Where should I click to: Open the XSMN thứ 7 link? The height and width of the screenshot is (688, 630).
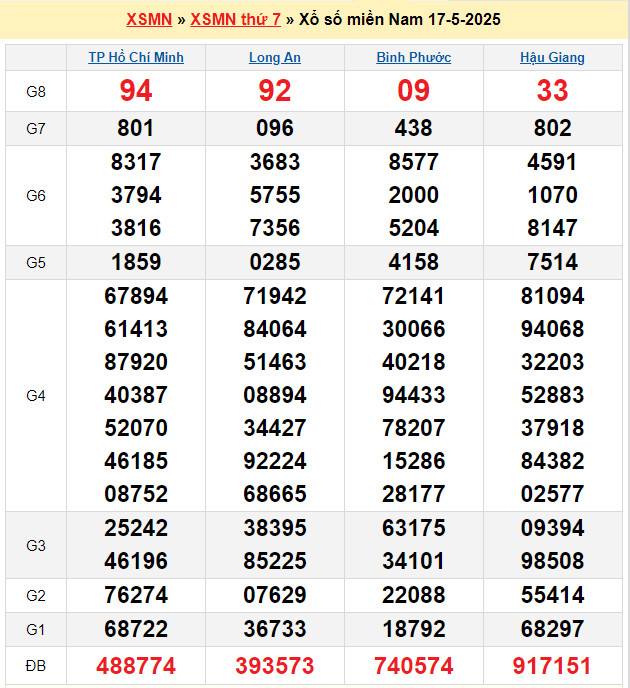[236, 19]
